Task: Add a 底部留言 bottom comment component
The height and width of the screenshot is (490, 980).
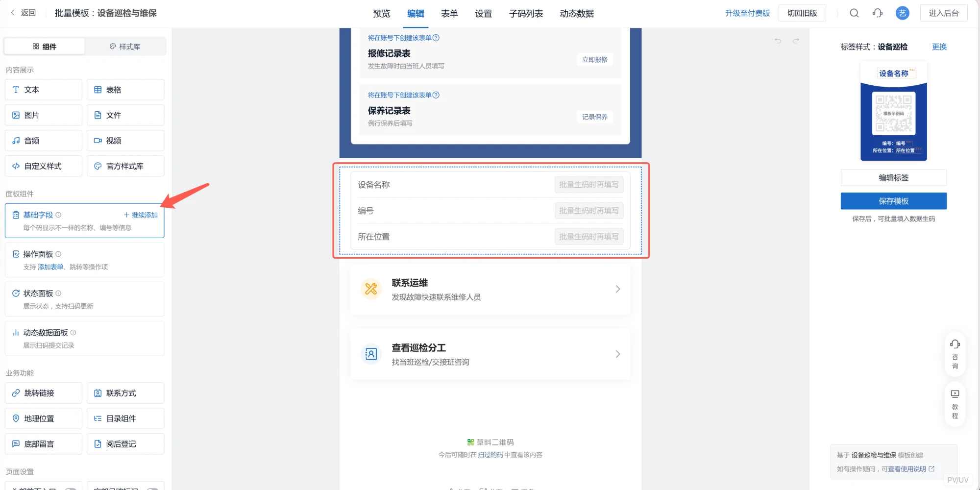Action: [x=44, y=444]
